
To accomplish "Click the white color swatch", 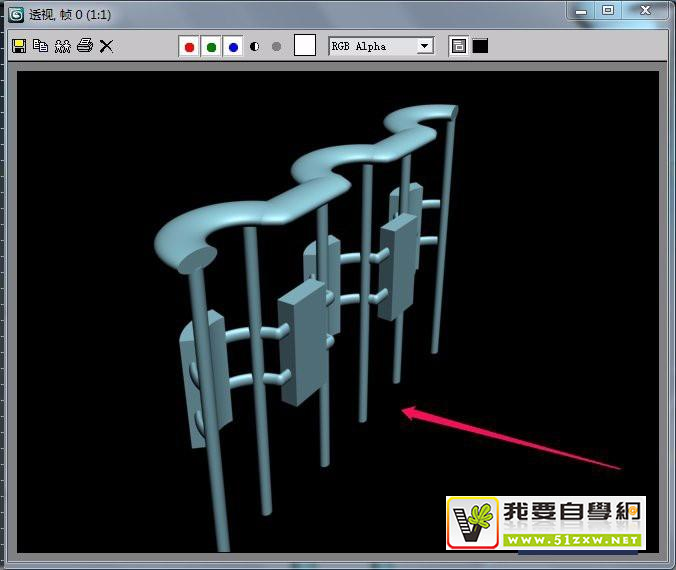I will coord(305,45).
